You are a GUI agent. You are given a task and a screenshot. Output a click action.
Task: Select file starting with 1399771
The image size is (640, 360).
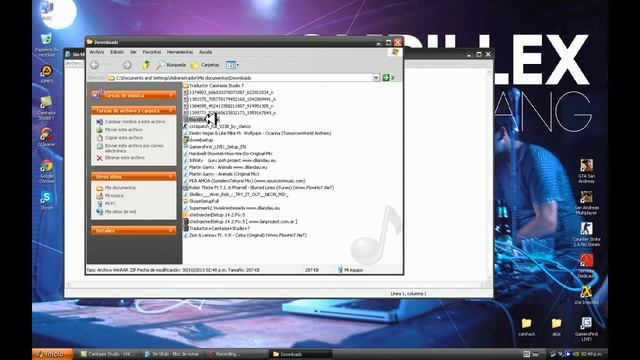pyautogui.click(x=229, y=113)
